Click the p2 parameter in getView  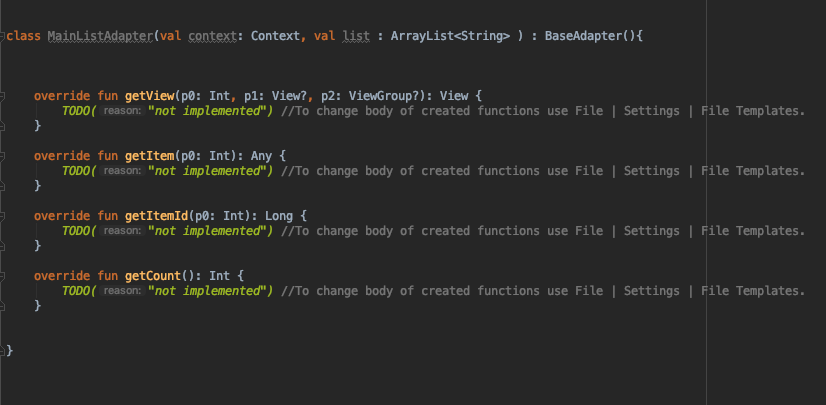click(x=328, y=96)
